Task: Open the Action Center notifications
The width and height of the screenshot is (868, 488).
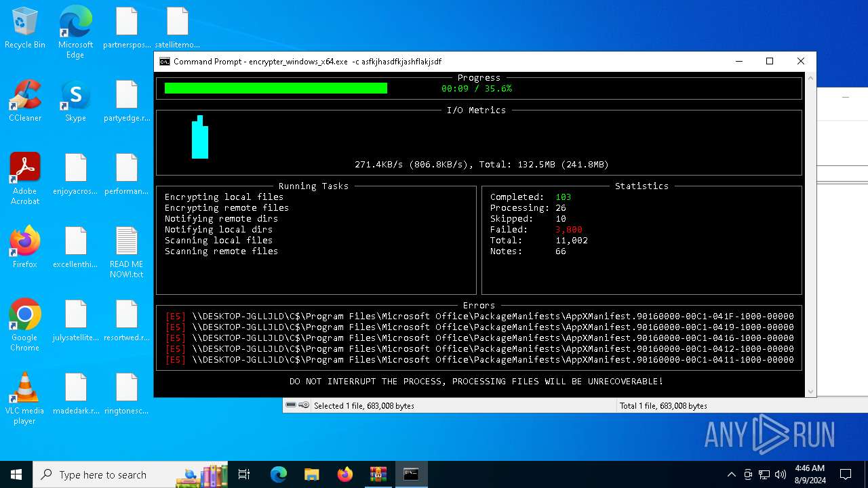Action: pyautogui.click(x=846, y=474)
